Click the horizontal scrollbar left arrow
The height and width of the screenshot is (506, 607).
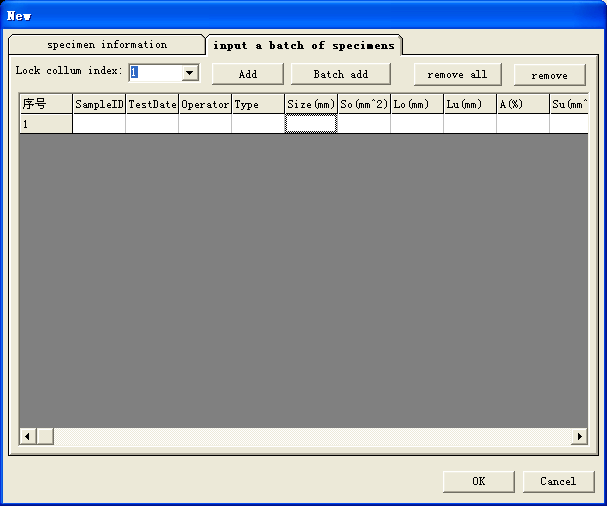(28, 437)
